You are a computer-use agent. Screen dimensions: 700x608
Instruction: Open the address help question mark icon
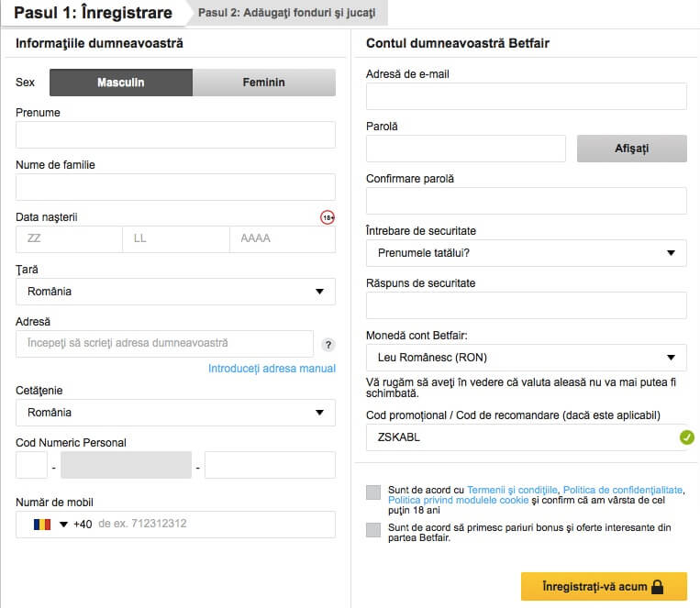328,345
